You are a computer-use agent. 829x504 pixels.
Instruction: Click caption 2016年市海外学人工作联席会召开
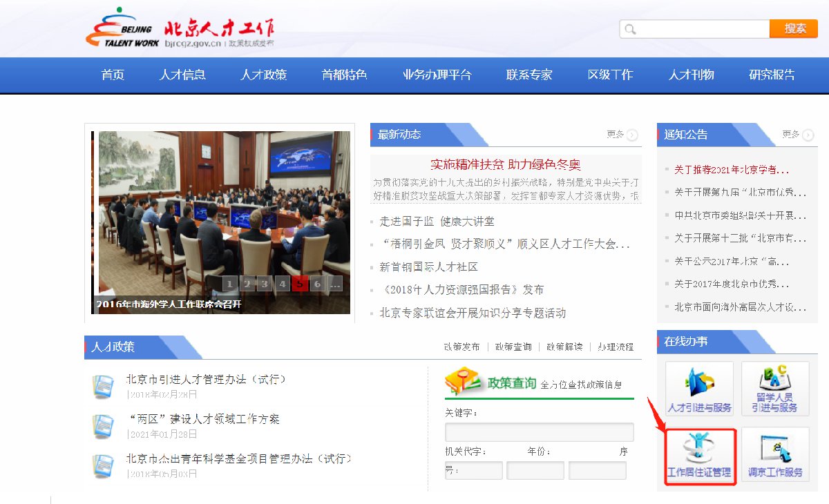coord(169,304)
